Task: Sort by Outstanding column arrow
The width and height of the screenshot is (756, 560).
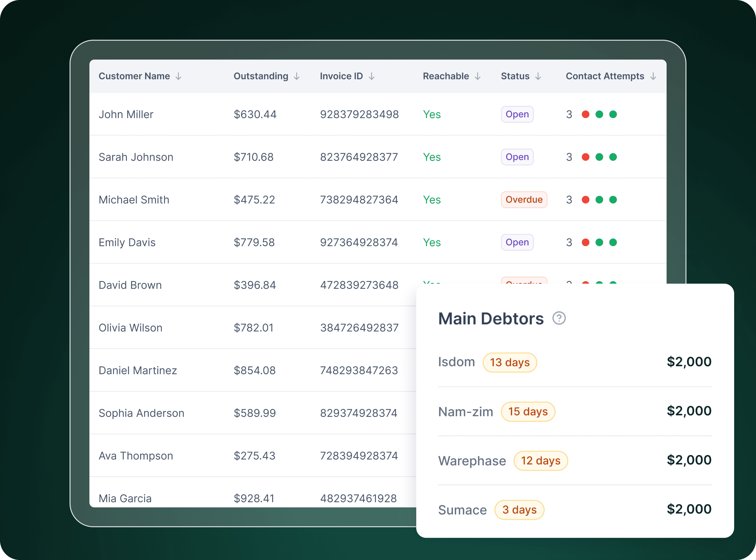Action: (x=297, y=76)
